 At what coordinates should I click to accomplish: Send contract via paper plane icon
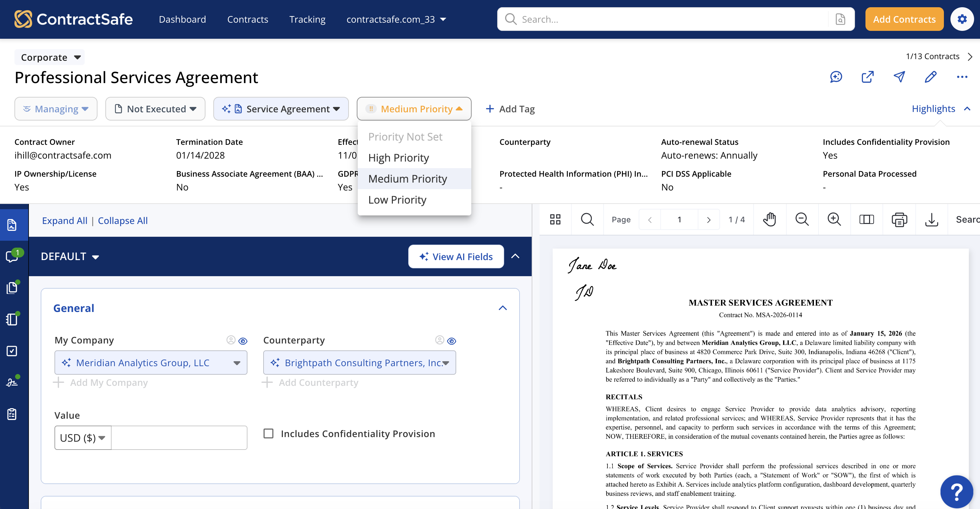[x=899, y=77]
